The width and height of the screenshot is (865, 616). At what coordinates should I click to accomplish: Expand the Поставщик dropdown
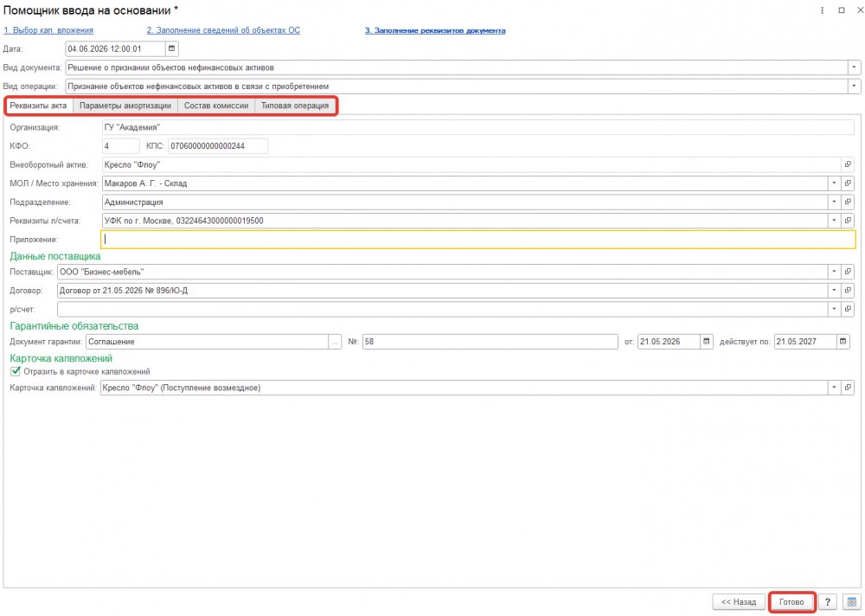point(834,272)
